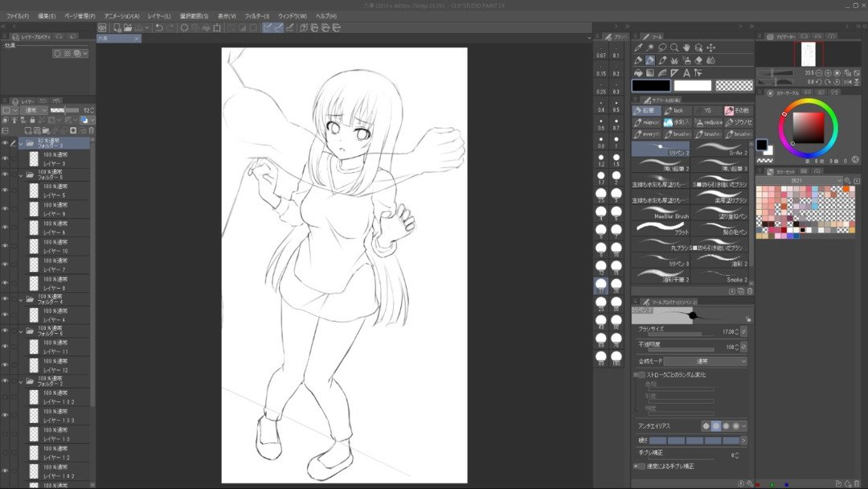Enable the ストロークごとのランダム変化 checkbox

point(641,375)
